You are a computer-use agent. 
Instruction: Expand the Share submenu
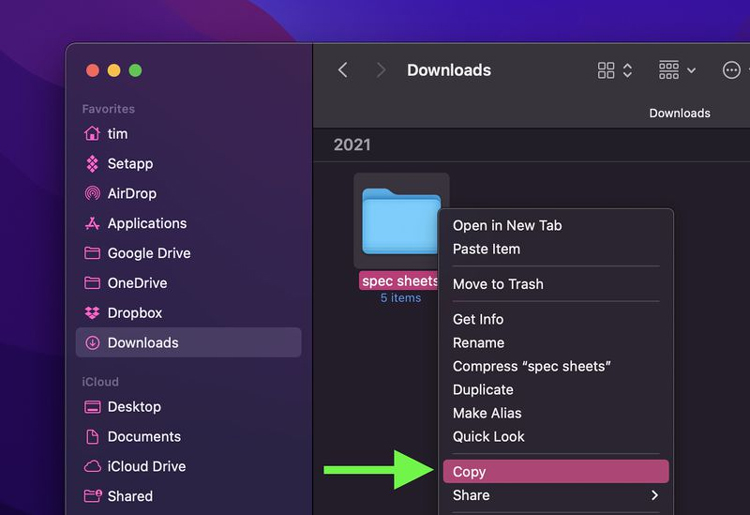pyautogui.click(x=556, y=495)
